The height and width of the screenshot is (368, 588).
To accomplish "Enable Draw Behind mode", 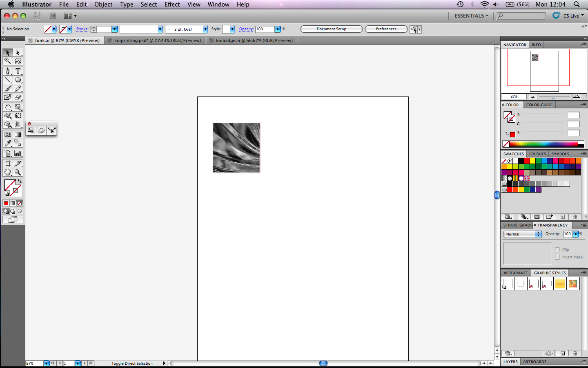I will coord(13,211).
